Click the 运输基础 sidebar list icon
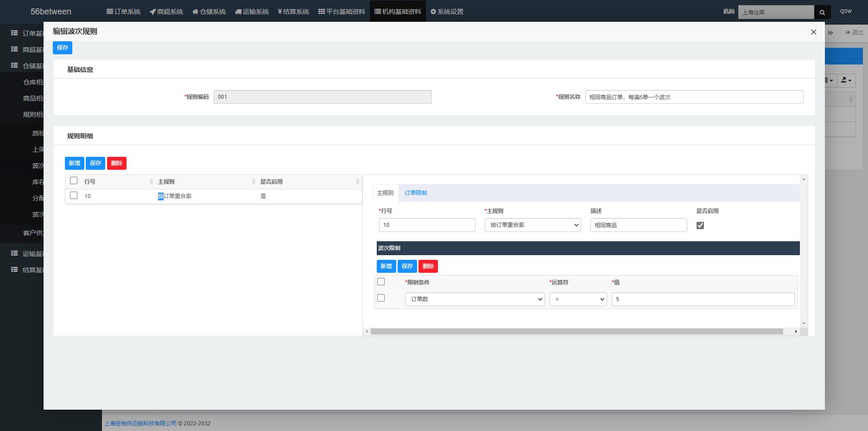Screen dimensions: 868x431 (14, 253)
